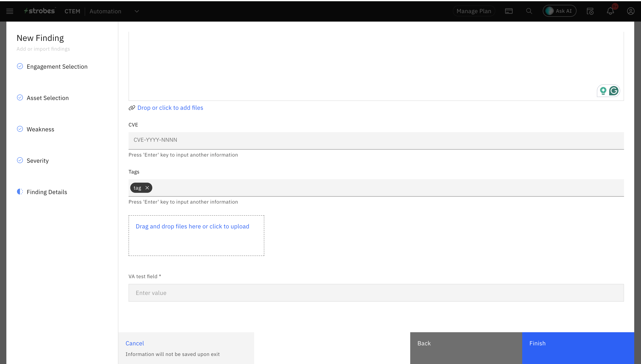Click the Cancel link

(x=135, y=343)
